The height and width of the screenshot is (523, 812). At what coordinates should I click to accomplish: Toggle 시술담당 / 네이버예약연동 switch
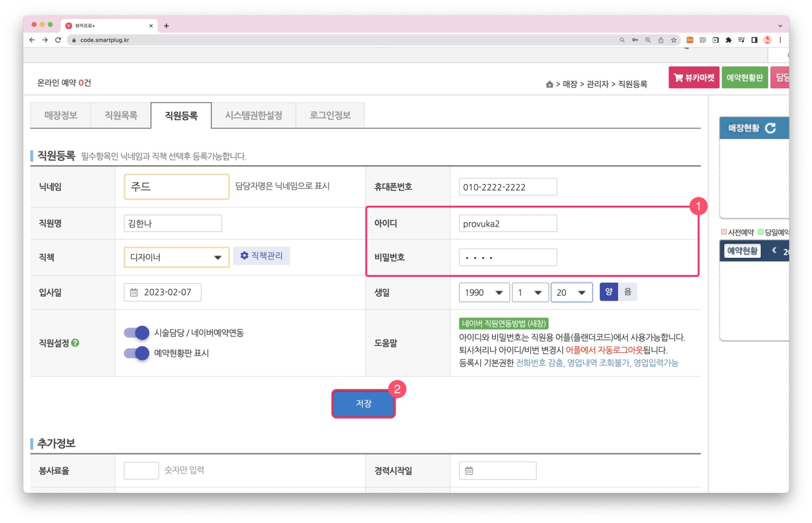coord(137,333)
